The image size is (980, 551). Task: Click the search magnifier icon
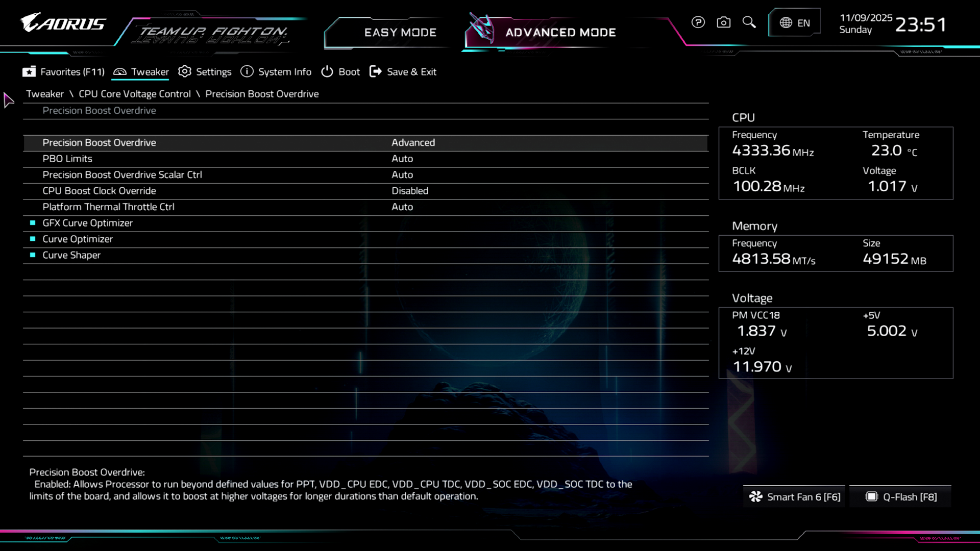[749, 22]
